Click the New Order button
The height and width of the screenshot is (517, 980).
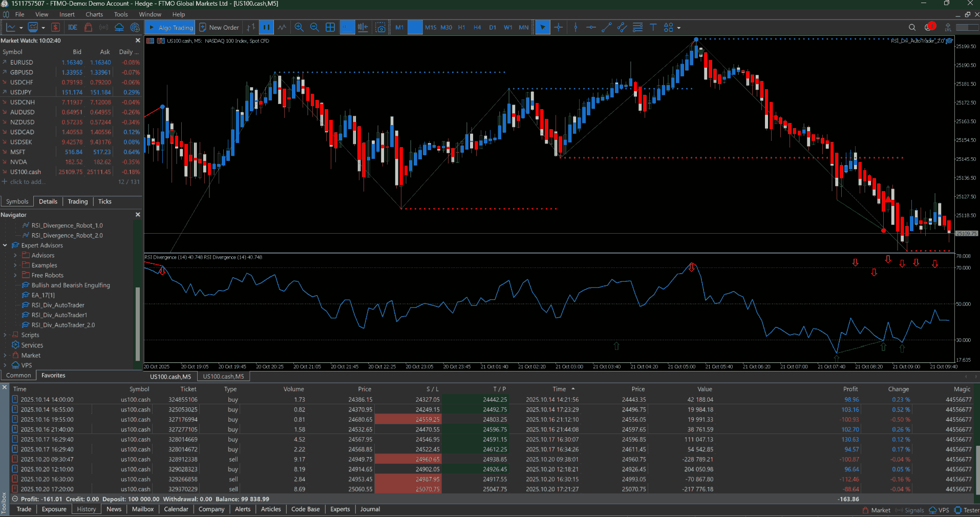[x=219, y=27]
